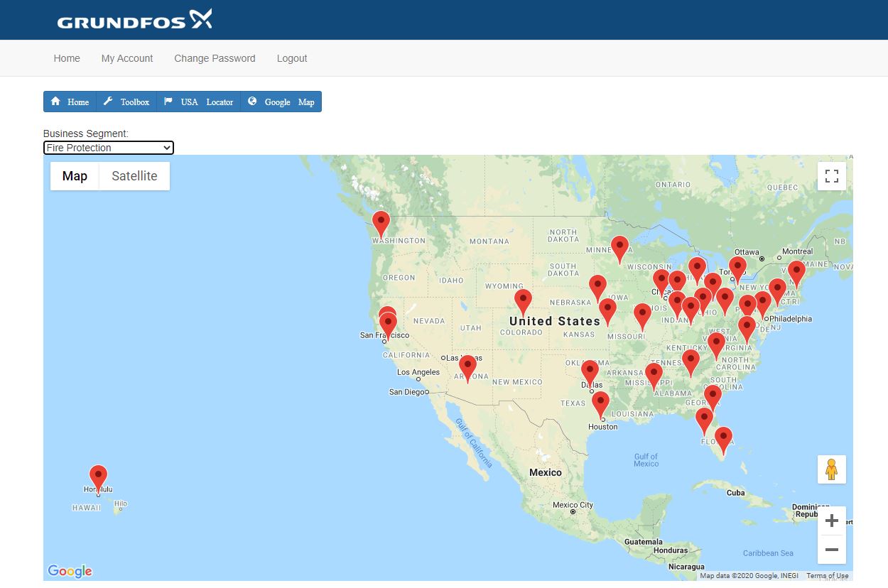The height and width of the screenshot is (588, 888).
Task: Open My Account page
Action: 127,58
